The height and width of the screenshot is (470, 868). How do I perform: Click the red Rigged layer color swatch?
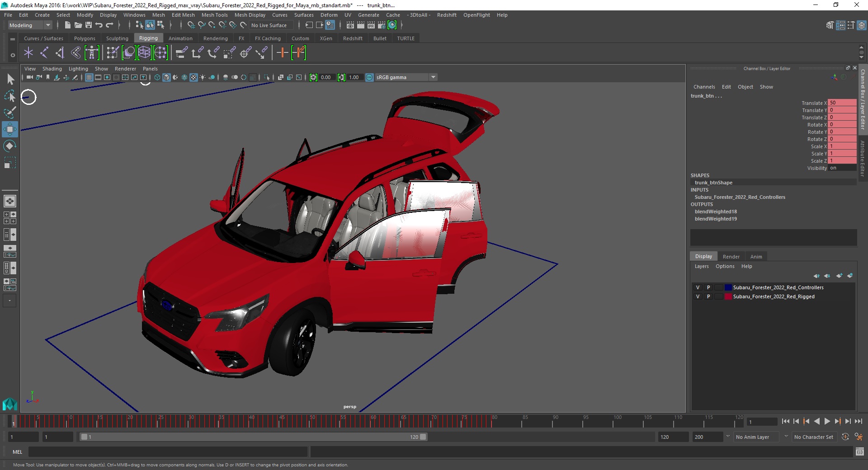coord(728,296)
